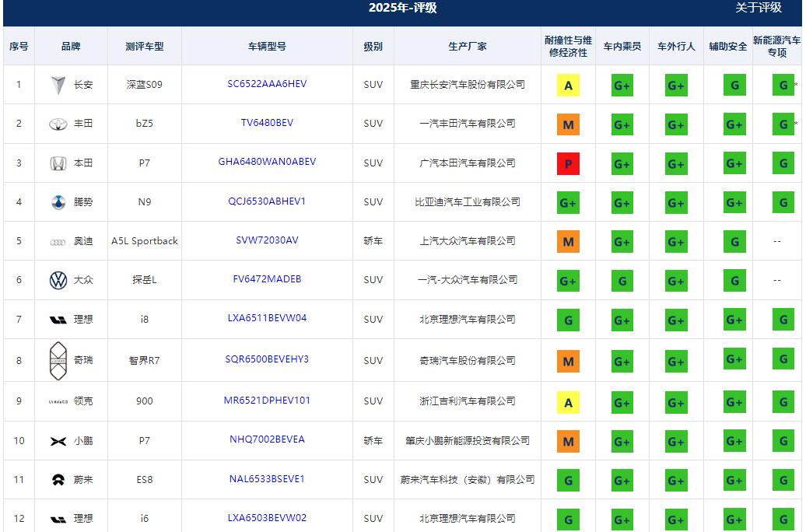The image size is (806, 532).
Task: Click the yellow A rating for 深蓝S09
Action: [x=566, y=84]
